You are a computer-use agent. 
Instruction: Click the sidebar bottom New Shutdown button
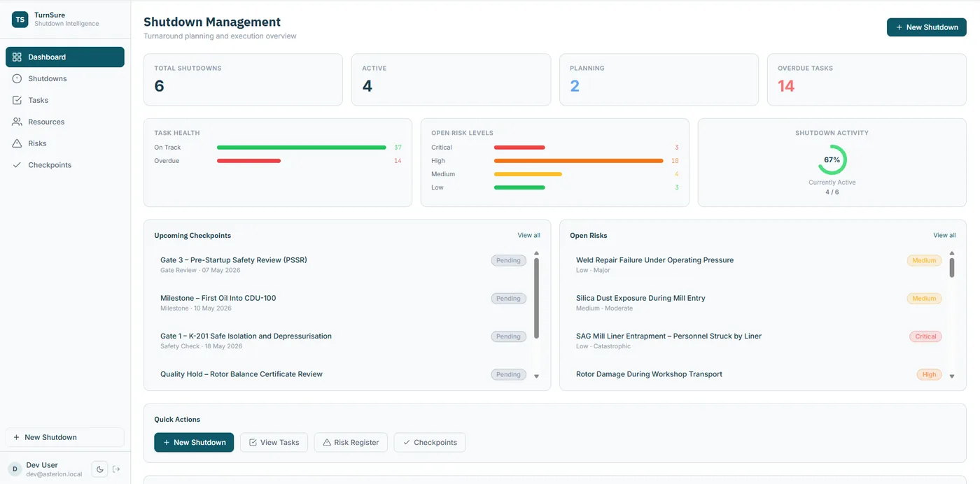pos(65,437)
